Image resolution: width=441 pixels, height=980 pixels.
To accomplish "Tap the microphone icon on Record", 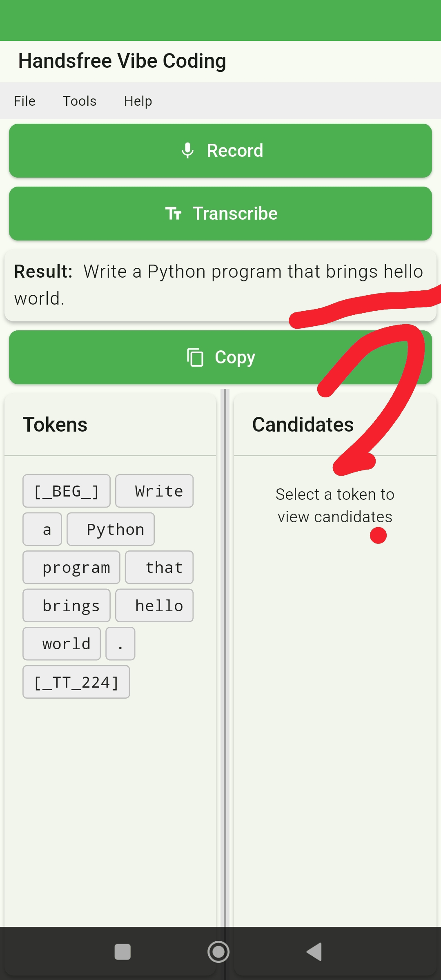I will click(x=187, y=151).
